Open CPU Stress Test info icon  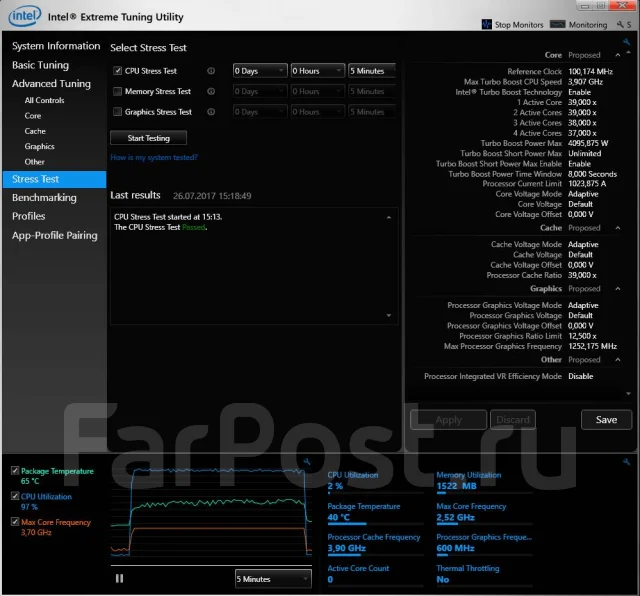tap(211, 71)
